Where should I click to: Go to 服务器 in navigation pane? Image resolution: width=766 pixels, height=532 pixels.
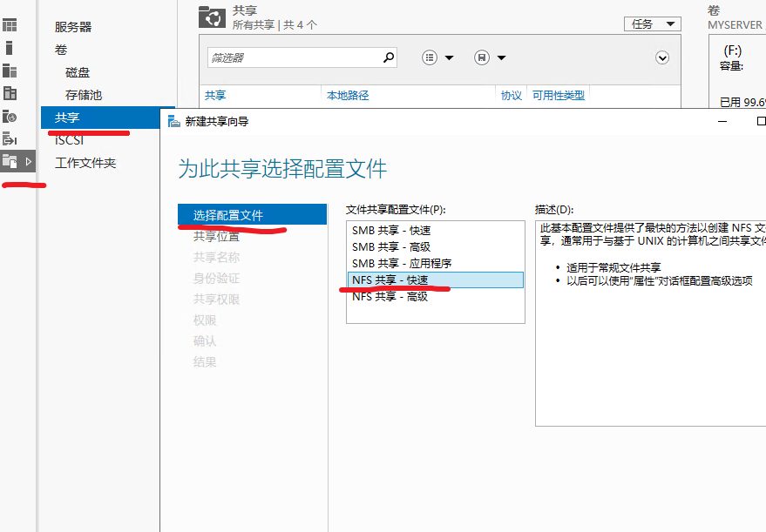(x=73, y=27)
